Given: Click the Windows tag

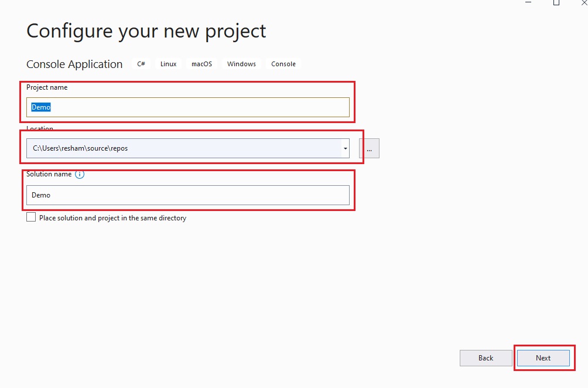Looking at the screenshot, I should 241,64.
